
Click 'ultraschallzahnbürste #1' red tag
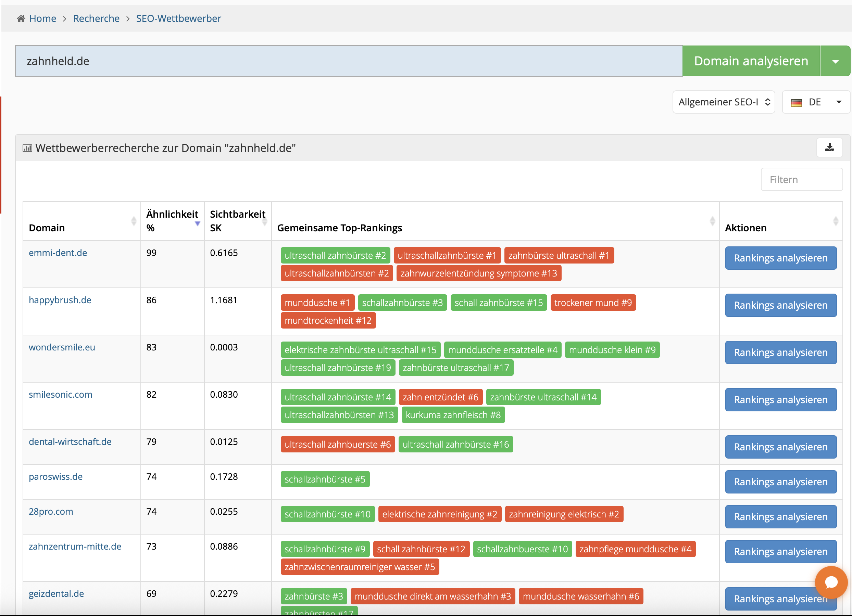coord(447,256)
